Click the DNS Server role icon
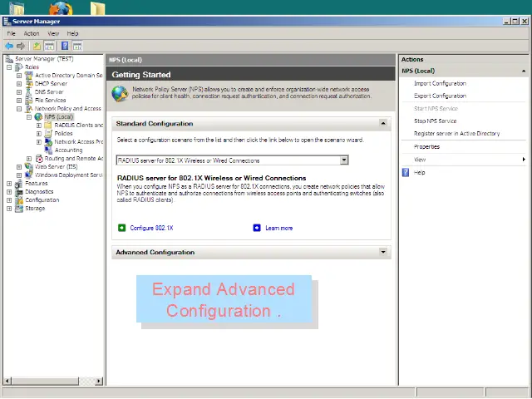The image size is (532, 399). (x=29, y=92)
